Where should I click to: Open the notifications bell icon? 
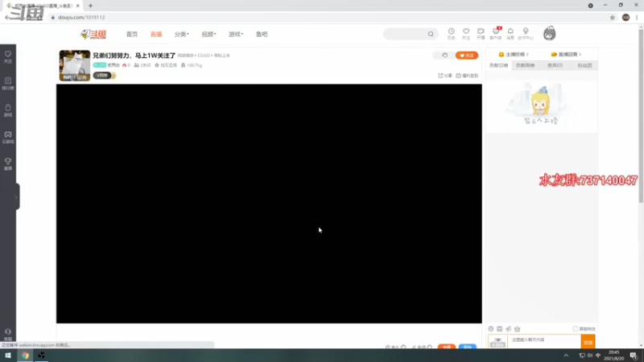point(510,33)
